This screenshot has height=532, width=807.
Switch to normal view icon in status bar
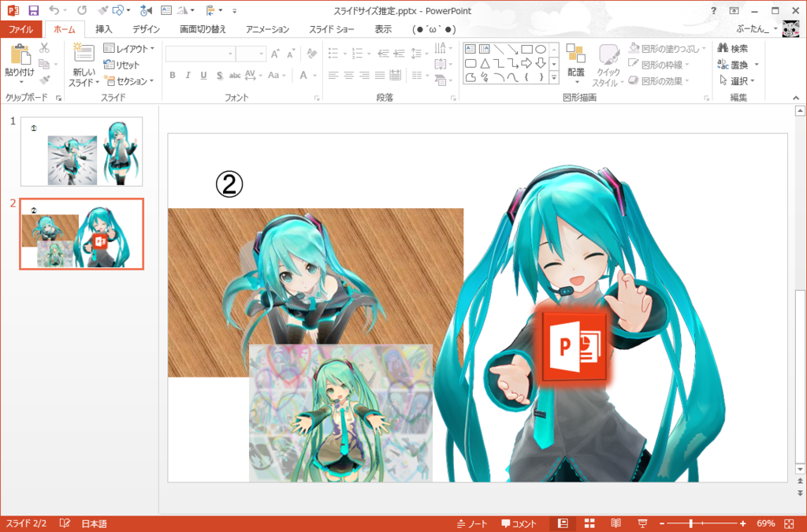pos(563,524)
